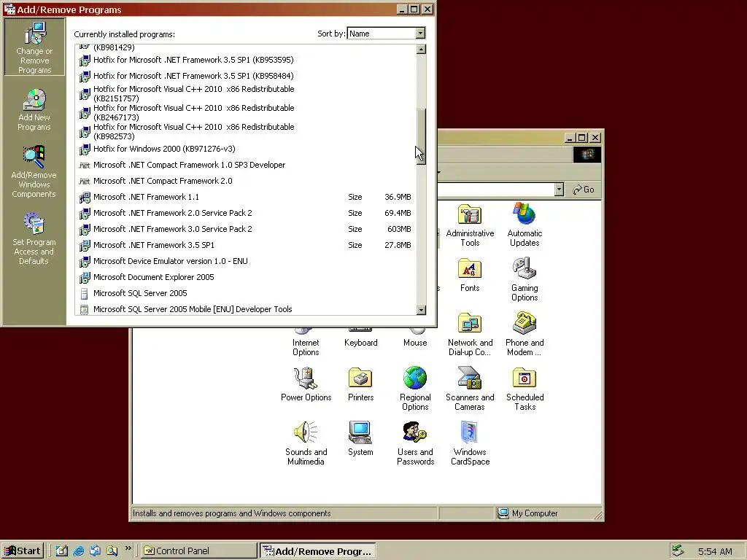This screenshot has width=747, height=560.
Task: Open Regional Options in Control Panel
Action: pos(415,389)
